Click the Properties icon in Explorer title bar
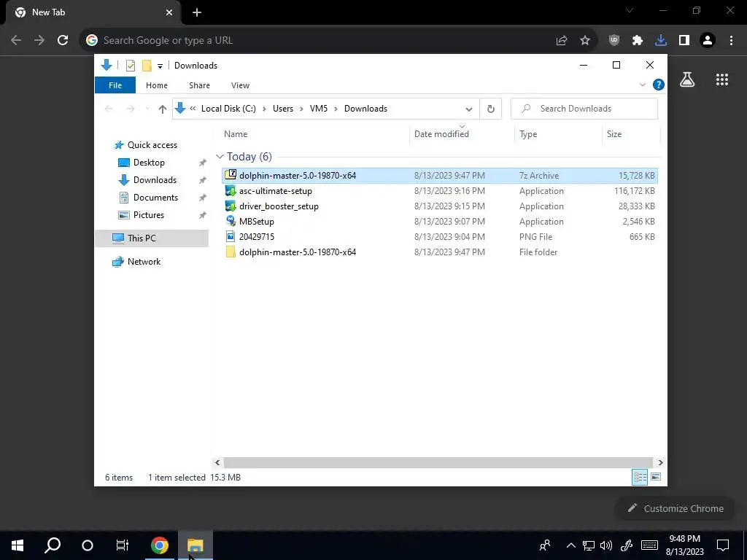The height and width of the screenshot is (560, 747). (130, 66)
